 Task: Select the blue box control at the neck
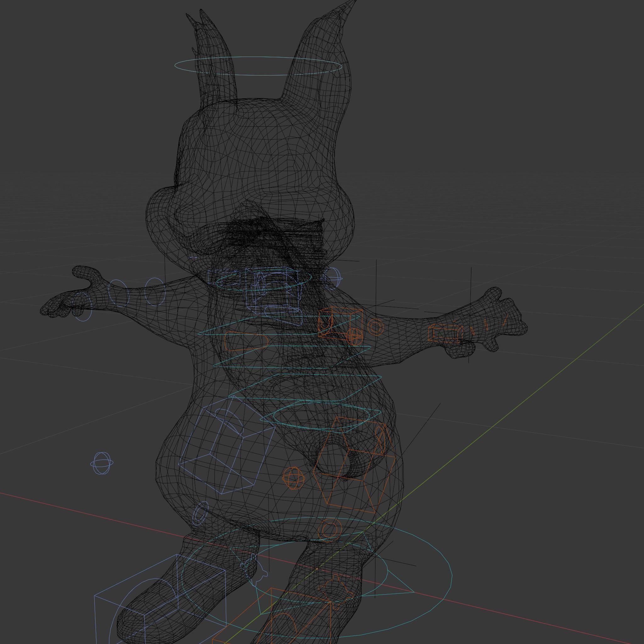tap(272, 290)
